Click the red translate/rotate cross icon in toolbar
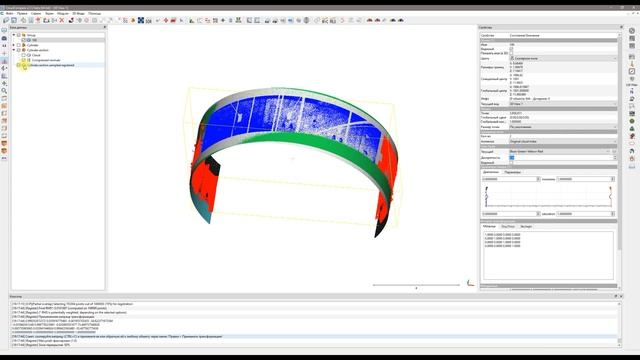 (x=166, y=20)
